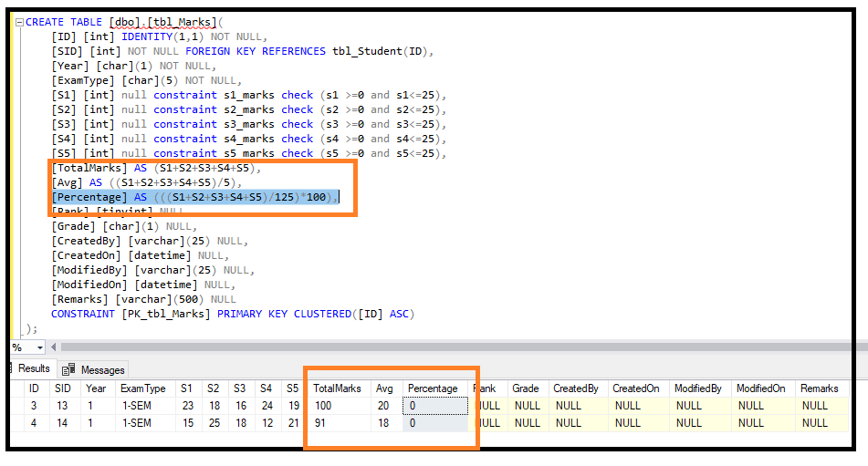Click the FOREIGN KEY keyword in code
The image size is (868, 466).
tap(220, 51)
